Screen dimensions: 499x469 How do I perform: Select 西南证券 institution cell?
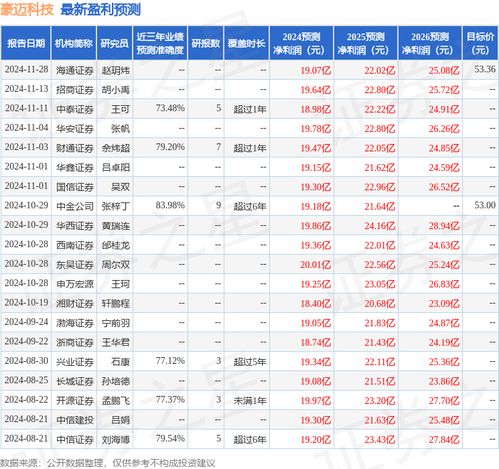point(75,245)
